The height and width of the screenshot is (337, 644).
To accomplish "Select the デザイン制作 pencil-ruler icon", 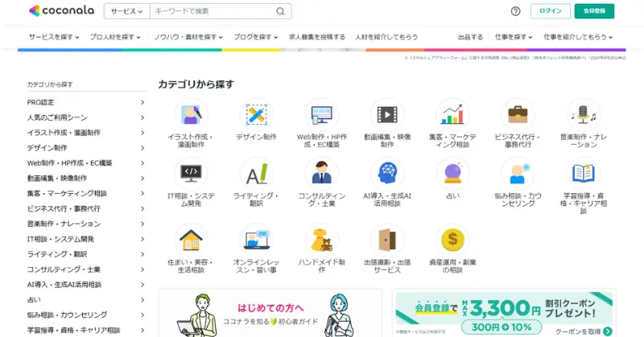I will (x=256, y=115).
